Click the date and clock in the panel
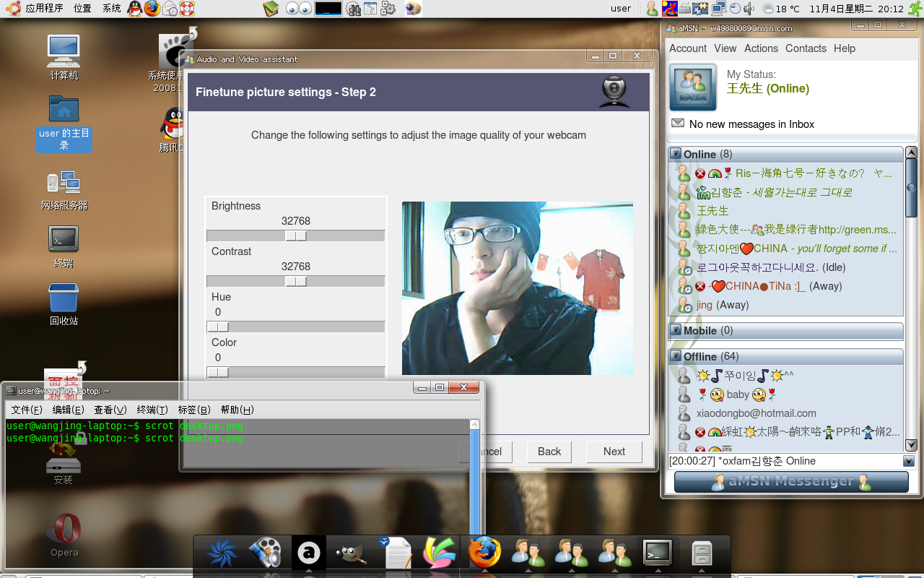 pyautogui.click(x=856, y=9)
